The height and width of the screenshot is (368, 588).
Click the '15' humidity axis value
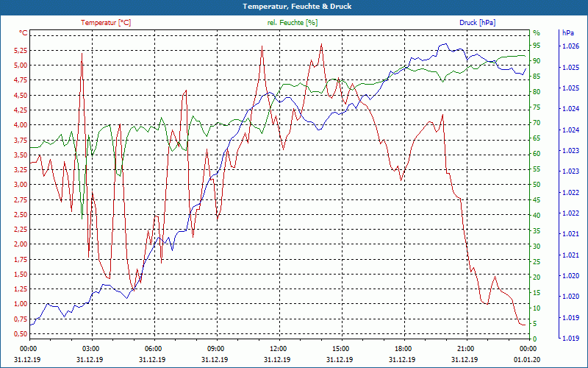coord(537,292)
